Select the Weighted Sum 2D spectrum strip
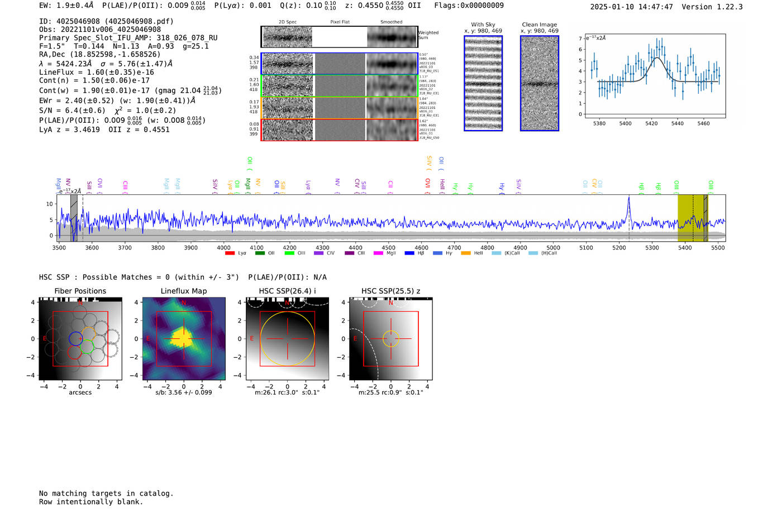This screenshot has width=782, height=532. point(340,37)
